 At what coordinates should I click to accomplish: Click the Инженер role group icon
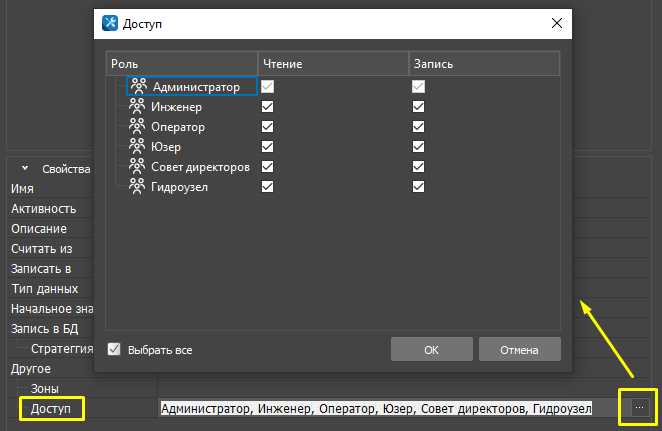point(138,107)
